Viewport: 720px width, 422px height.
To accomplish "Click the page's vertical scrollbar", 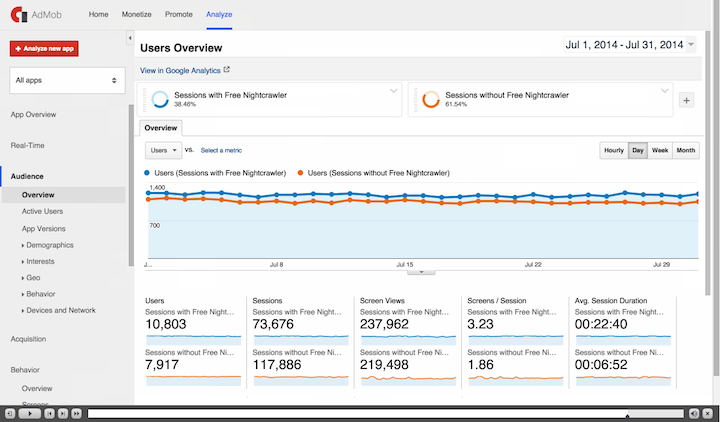I will 708,163.
